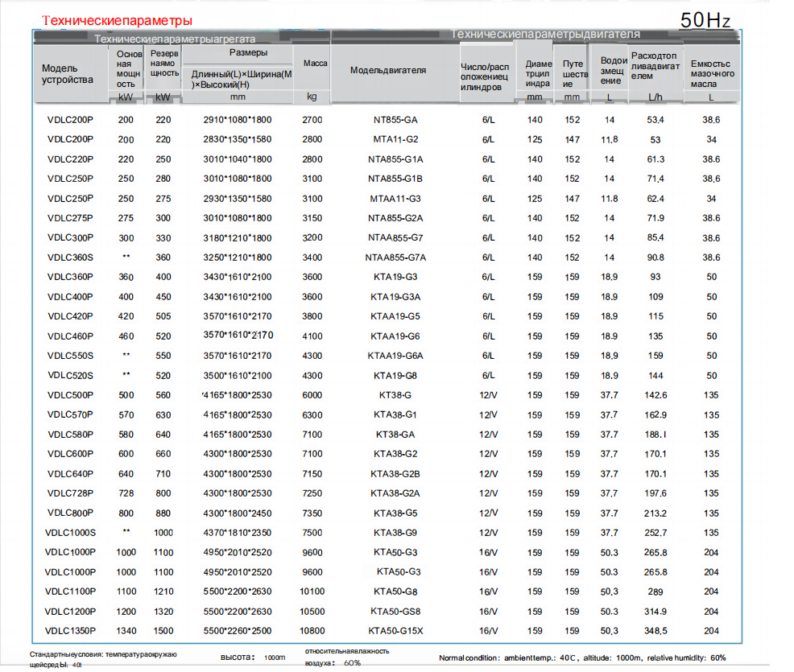Click device model 'VDLC220P'
Screen dimensions: 794x672
click(x=70, y=159)
